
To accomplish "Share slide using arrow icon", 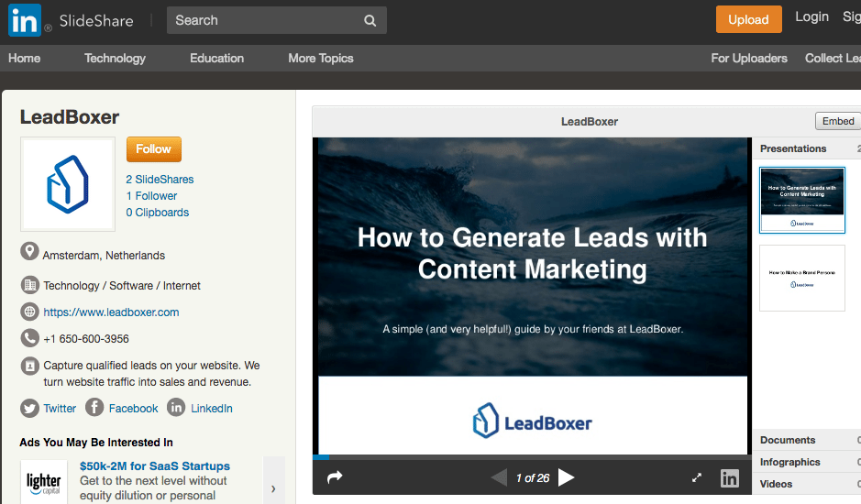I will pos(335,477).
